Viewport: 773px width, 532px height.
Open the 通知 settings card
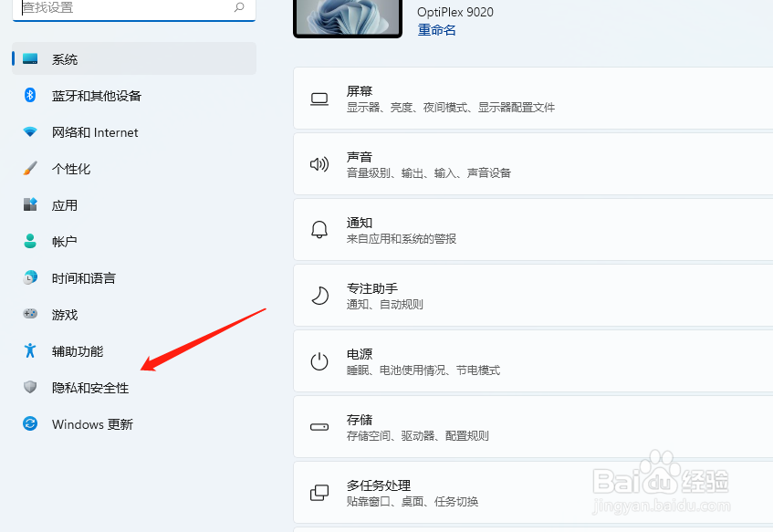(533, 229)
